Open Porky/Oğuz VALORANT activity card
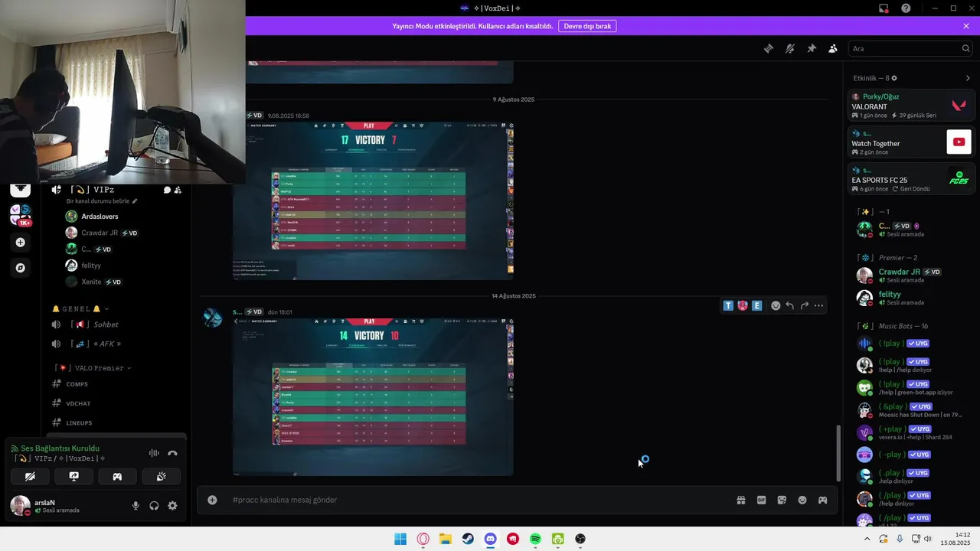The height and width of the screenshot is (551, 980). 911,106
